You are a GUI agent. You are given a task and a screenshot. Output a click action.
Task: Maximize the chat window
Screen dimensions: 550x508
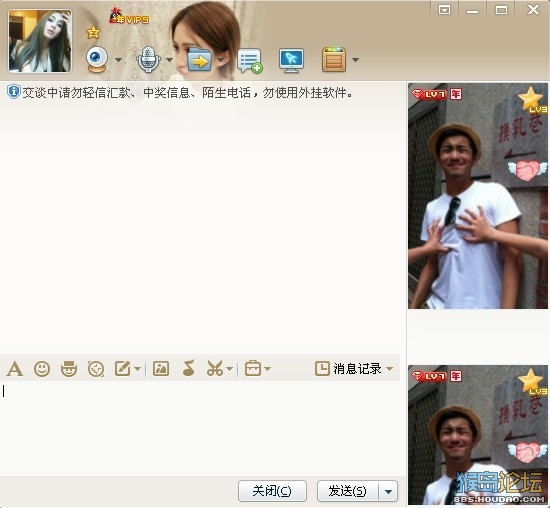(x=501, y=10)
